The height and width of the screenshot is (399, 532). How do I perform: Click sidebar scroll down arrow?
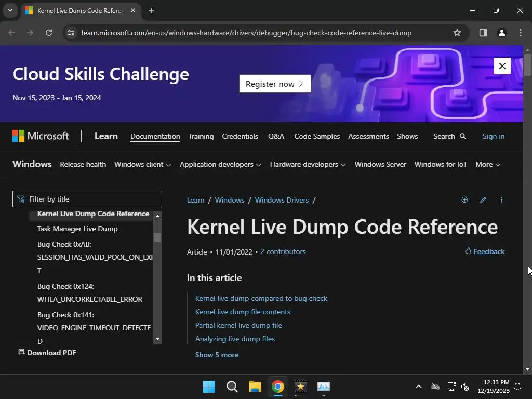tap(157, 339)
